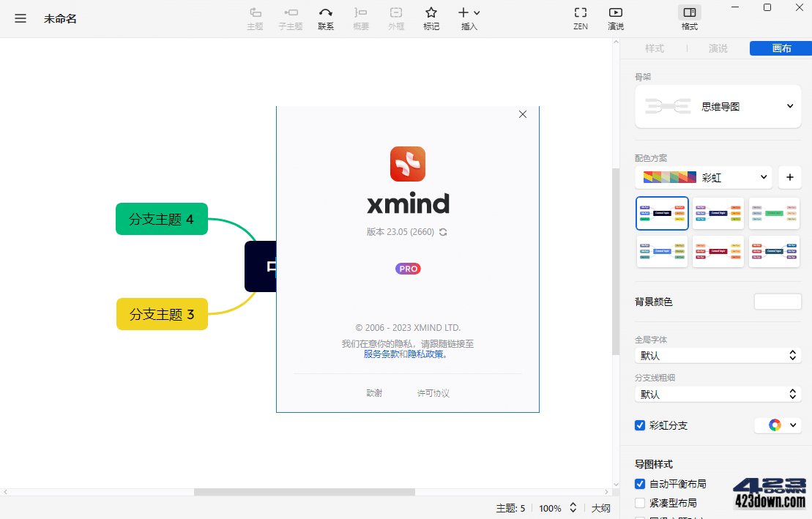Viewport: 812px width, 519px height.
Task: Switch to the 样式 tab
Action: click(x=655, y=48)
